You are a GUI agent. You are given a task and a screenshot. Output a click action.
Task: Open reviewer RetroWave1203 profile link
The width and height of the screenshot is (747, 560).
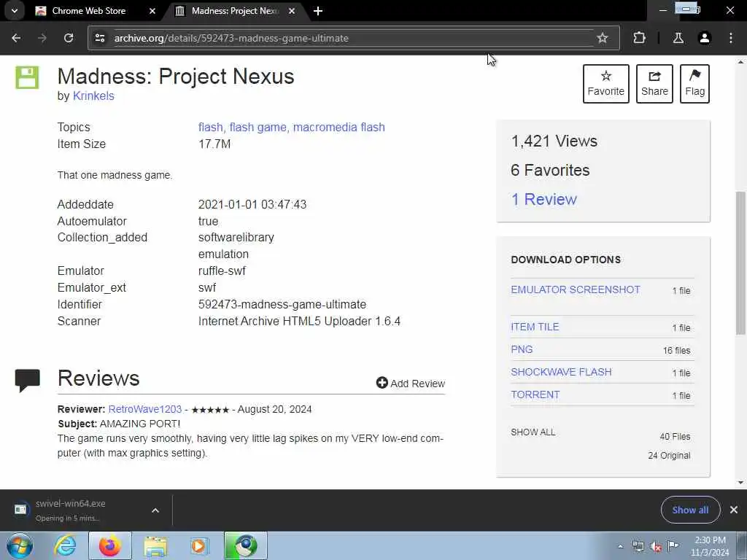pyautogui.click(x=145, y=409)
